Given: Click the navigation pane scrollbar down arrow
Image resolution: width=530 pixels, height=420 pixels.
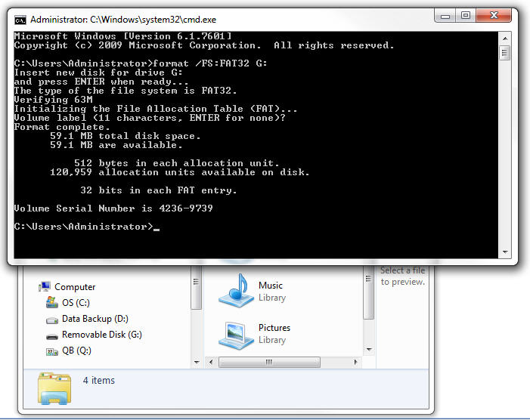Looking at the screenshot, I should [x=197, y=362].
